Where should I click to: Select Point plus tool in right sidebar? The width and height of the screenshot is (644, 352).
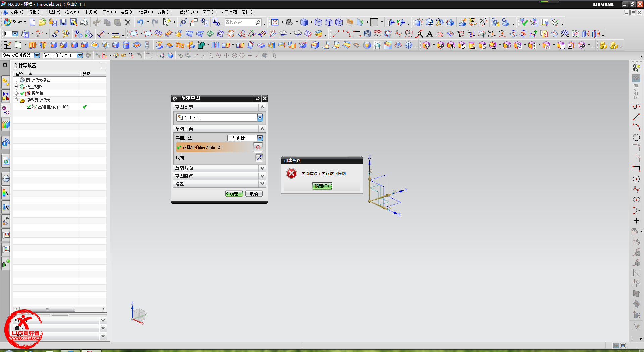pos(636,221)
